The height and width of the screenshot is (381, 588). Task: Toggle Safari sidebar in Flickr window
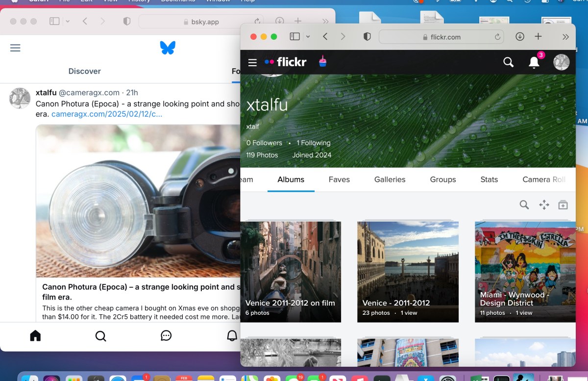[x=294, y=37]
